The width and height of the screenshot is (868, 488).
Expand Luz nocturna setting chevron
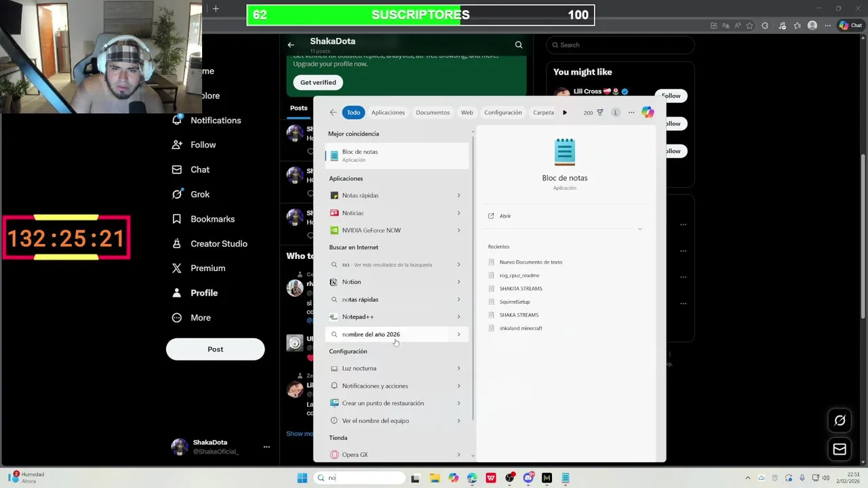(458, 368)
